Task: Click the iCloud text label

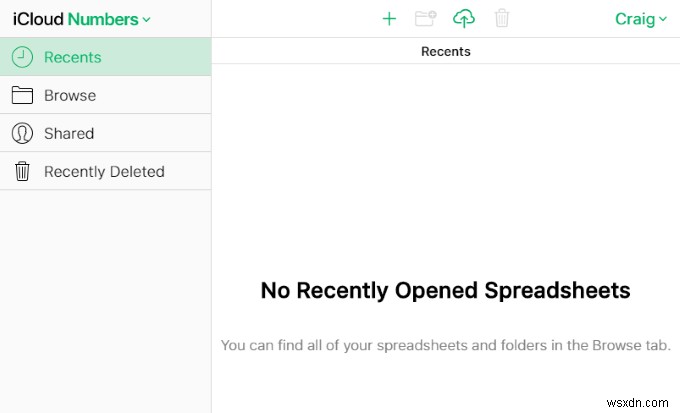Action: point(38,19)
